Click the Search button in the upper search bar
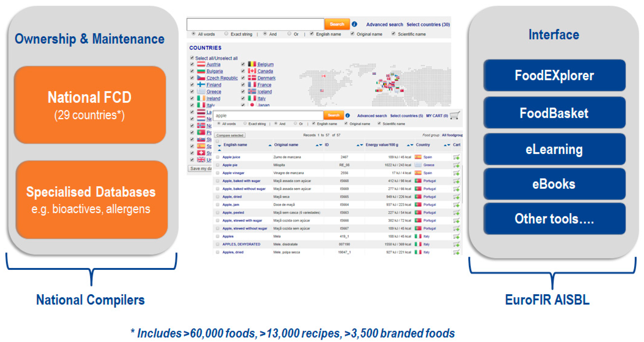This screenshot has height=342, width=644. pyautogui.click(x=337, y=24)
